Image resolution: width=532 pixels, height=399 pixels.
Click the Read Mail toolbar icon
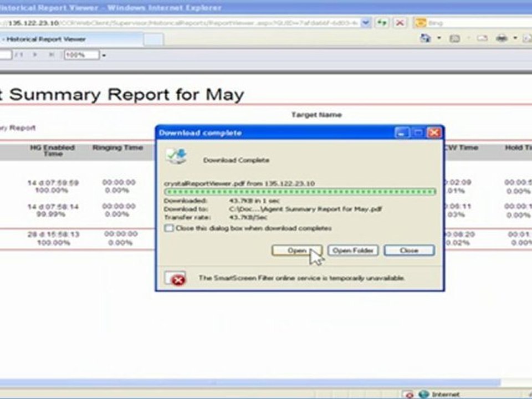(x=482, y=38)
